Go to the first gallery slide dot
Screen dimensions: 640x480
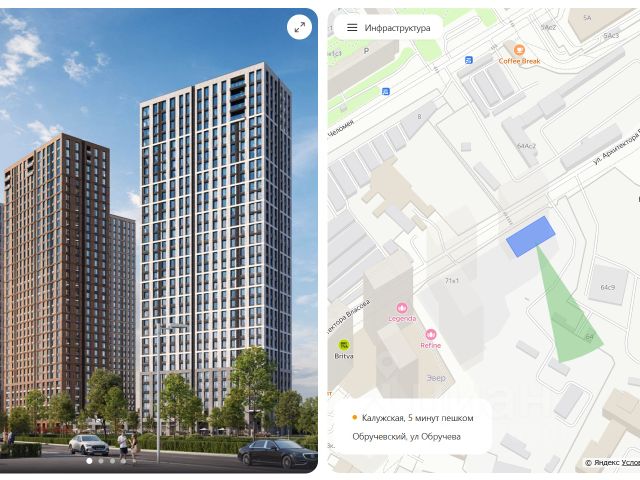click(x=89, y=461)
